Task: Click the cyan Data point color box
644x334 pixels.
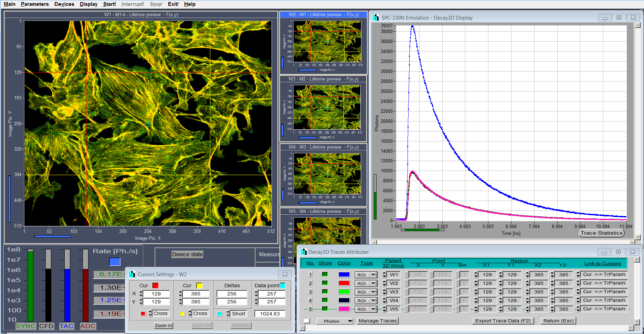Action: [283, 285]
